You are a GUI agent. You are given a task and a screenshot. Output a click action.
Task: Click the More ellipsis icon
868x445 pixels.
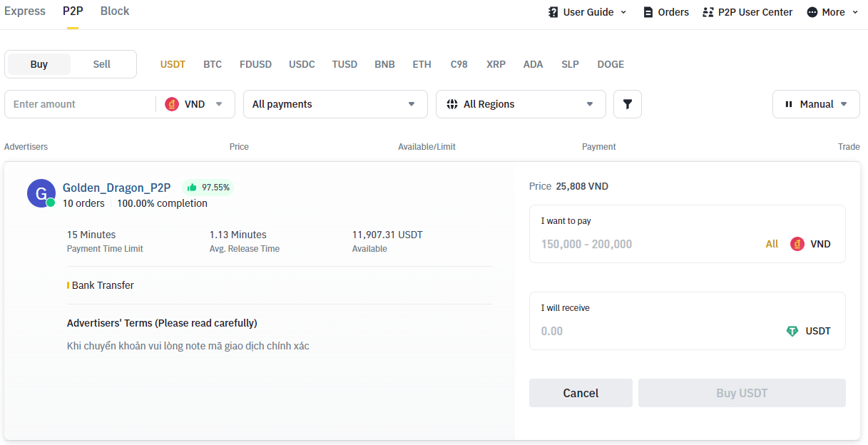812,12
